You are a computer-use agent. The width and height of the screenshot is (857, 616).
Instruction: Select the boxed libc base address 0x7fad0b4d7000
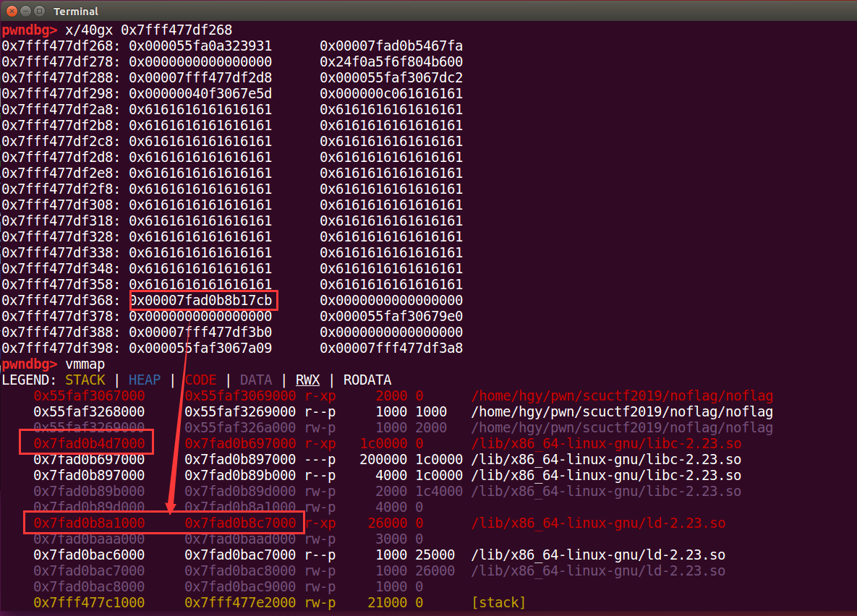tap(89, 443)
